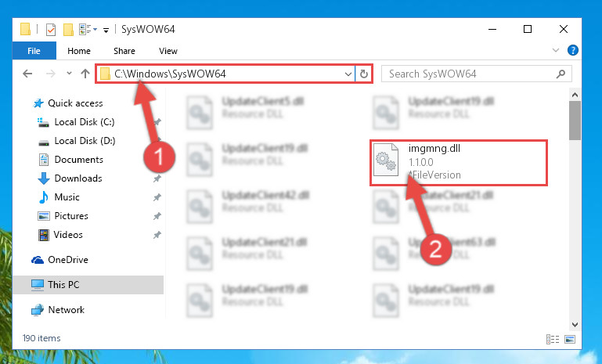Refresh the SysWOW64 folder view
Image resolution: width=602 pixels, height=364 pixels.
(363, 74)
